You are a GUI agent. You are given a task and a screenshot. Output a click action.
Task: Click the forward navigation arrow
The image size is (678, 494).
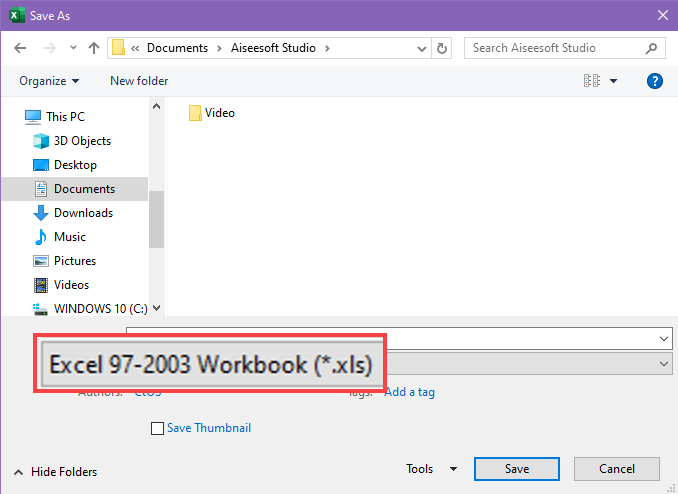tap(50, 48)
